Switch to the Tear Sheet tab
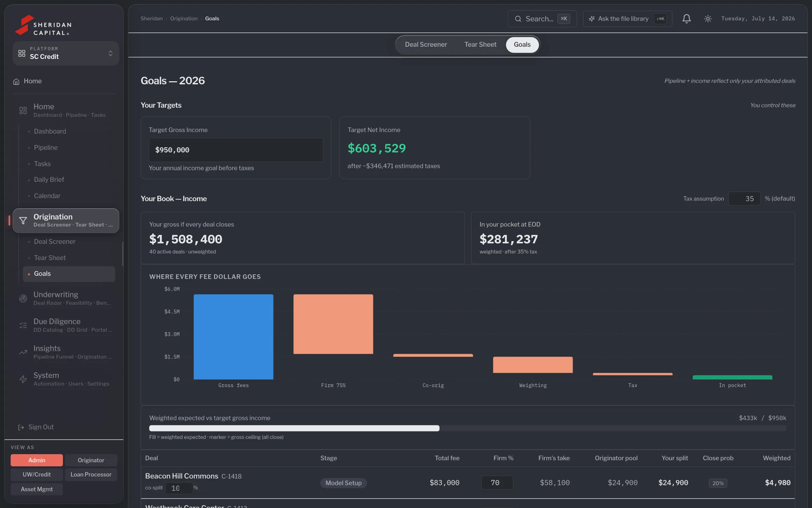Image resolution: width=812 pixels, height=508 pixels. tap(480, 44)
